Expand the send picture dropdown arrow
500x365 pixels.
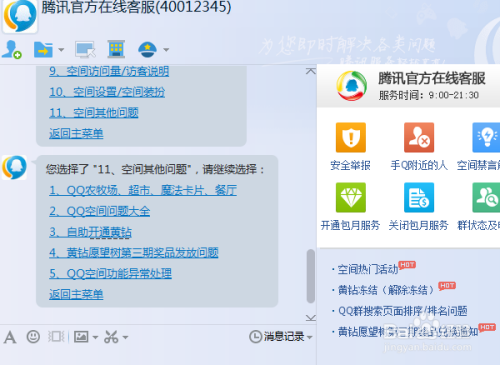(95, 337)
